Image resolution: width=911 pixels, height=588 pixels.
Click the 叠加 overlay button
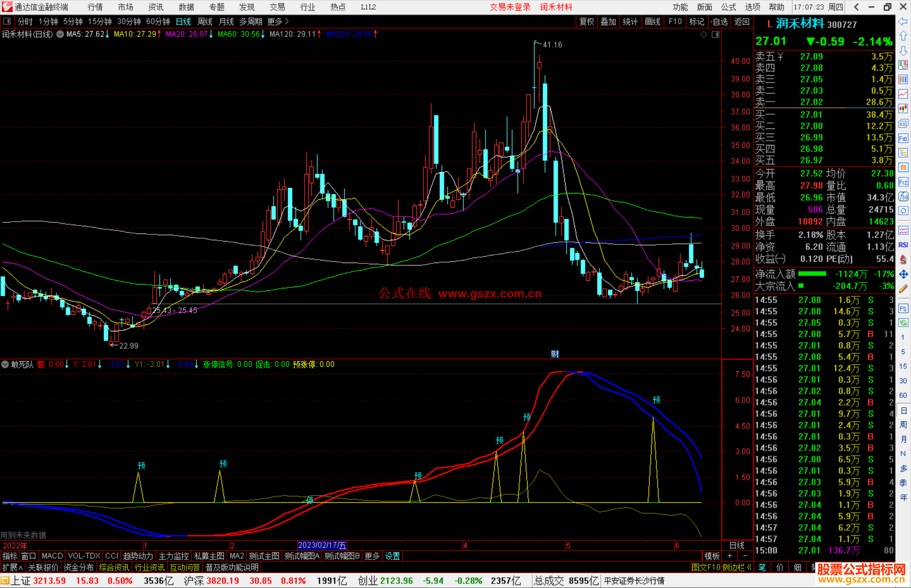(608, 21)
